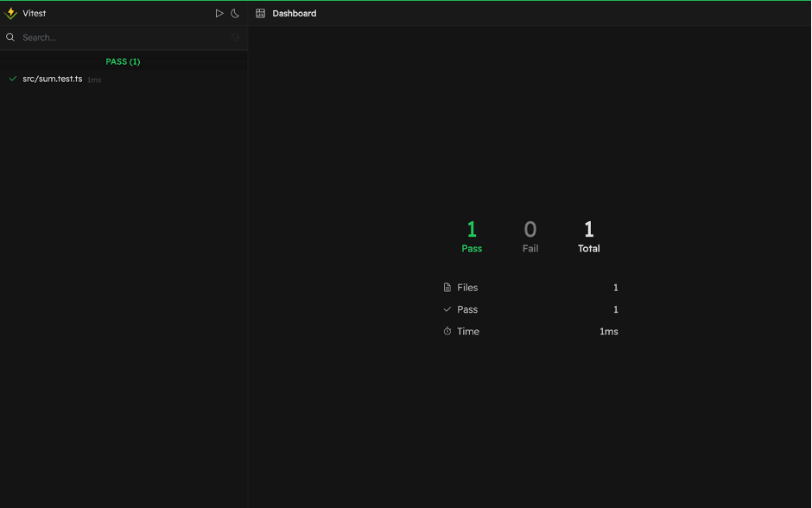Open the Dashboard tab
The height and width of the screenshot is (508, 812).
pos(294,14)
